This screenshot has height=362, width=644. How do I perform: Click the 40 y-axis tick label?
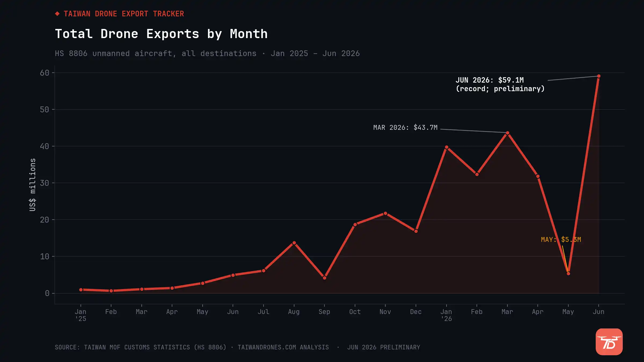click(x=45, y=146)
